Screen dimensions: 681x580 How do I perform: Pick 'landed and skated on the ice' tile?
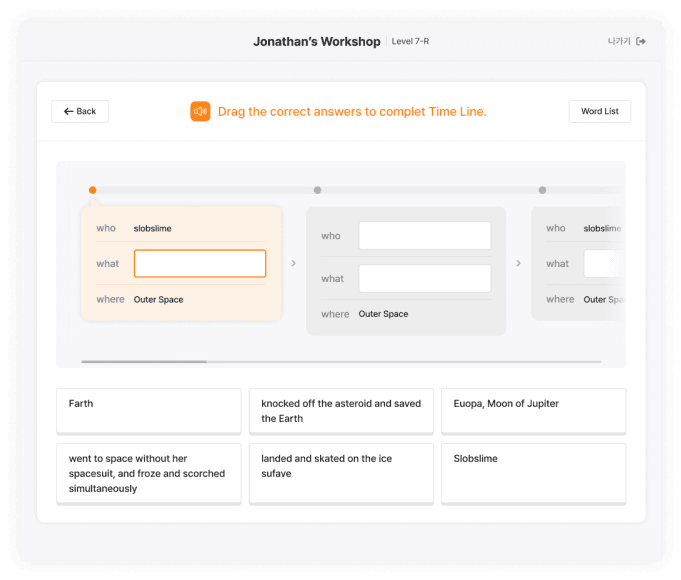(x=341, y=473)
